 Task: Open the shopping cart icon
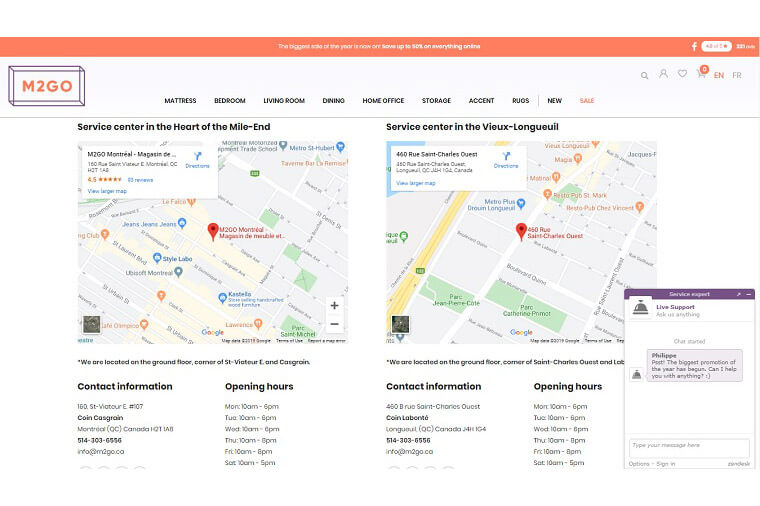[701, 75]
